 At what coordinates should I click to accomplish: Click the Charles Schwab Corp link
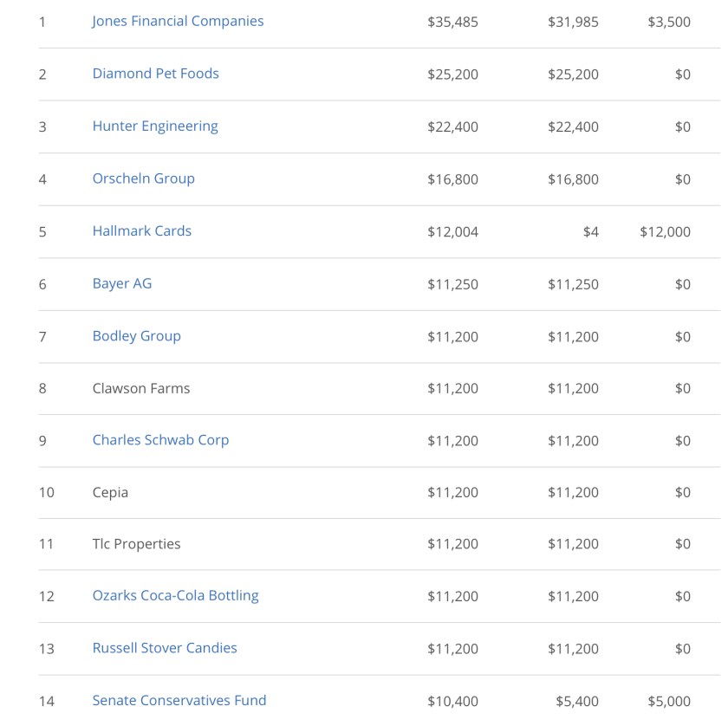click(x=160, y=440)
